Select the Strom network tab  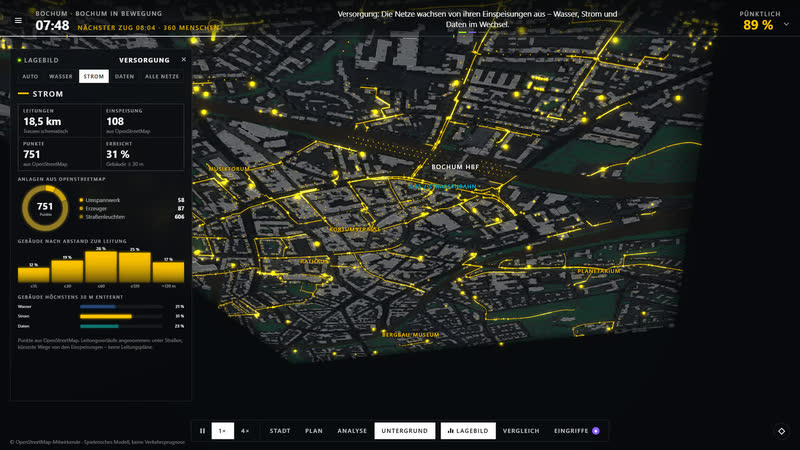point(94,76)
